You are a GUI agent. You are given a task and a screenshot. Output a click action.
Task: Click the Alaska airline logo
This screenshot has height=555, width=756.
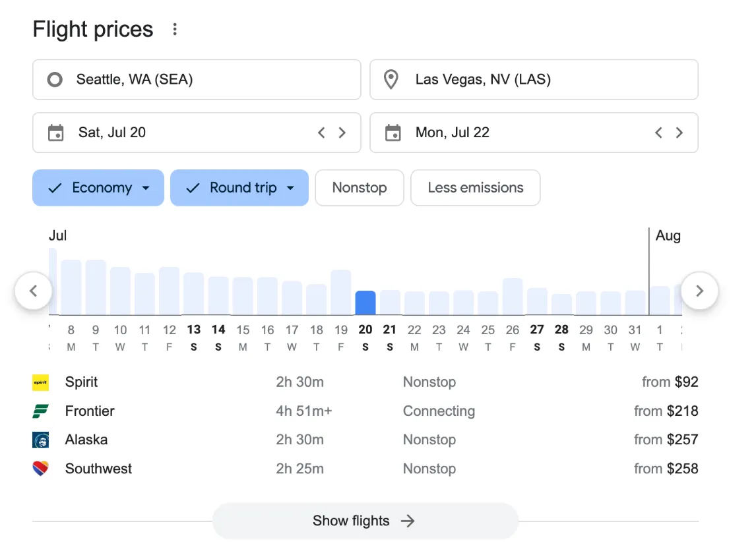(x=40, y=440)
